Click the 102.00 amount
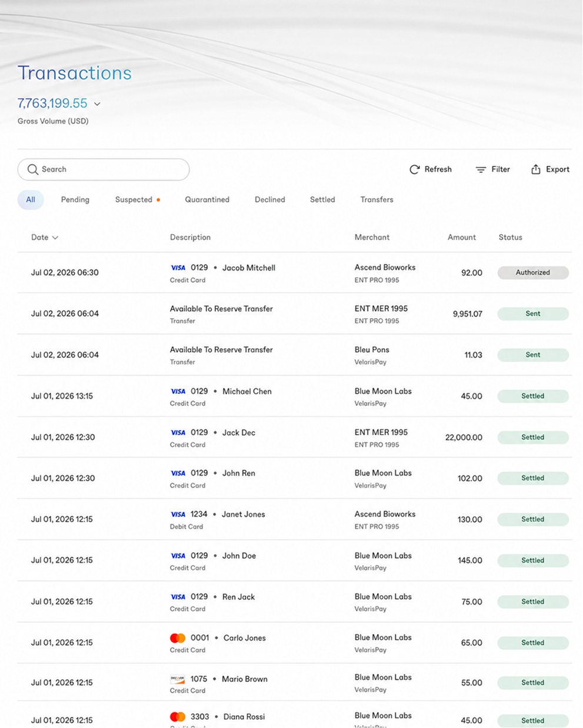Screen dimensions: 583x728 (x=470, y=479)
